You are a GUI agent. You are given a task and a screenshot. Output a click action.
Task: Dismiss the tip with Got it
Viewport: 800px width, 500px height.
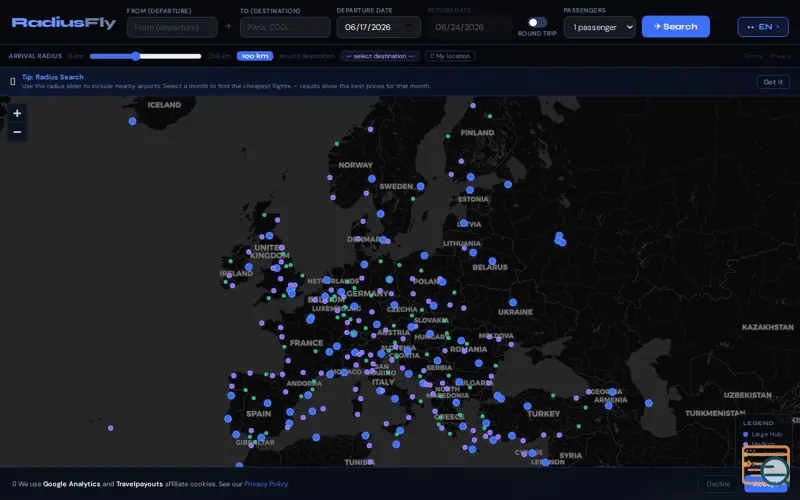(x=773, y=82)
